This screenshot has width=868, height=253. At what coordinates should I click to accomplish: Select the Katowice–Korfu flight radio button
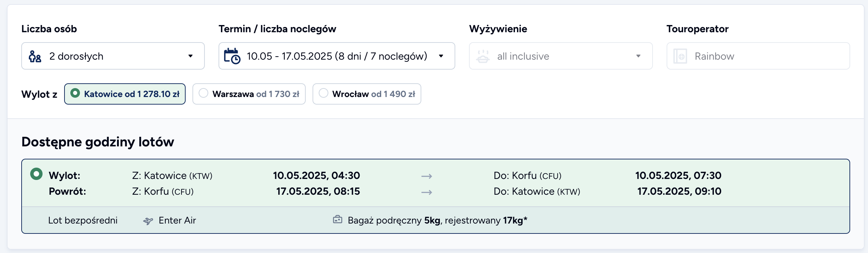[36, 174]
